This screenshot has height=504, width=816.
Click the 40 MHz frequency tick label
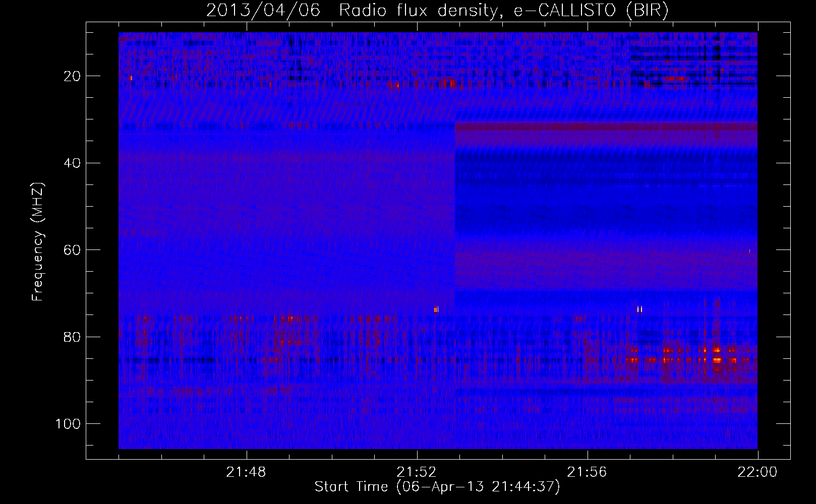pyautogui.click(x=73, y=163)
